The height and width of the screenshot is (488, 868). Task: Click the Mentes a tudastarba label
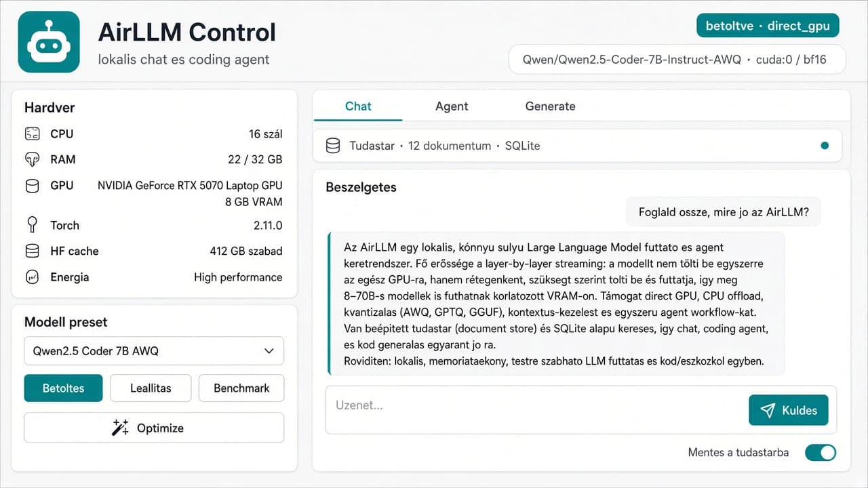coord(738,452)
